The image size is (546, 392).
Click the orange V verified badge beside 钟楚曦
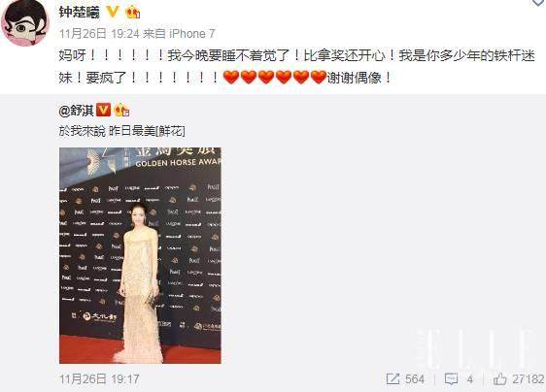click(113, 13)
